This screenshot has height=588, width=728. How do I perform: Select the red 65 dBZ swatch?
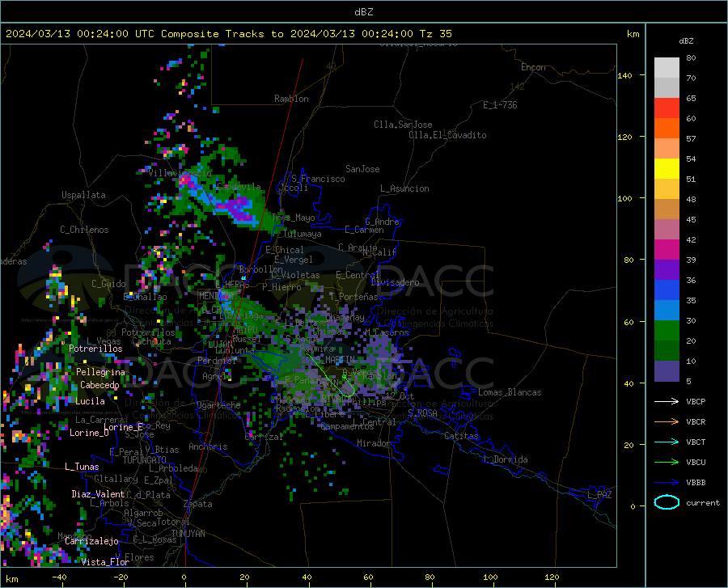click(x=667, y=108)
